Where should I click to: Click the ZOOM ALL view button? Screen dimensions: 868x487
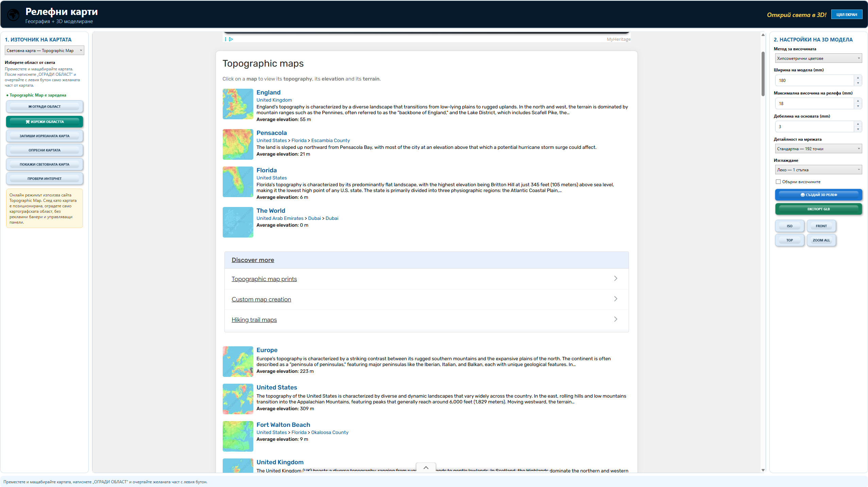(x=821, y=240)
